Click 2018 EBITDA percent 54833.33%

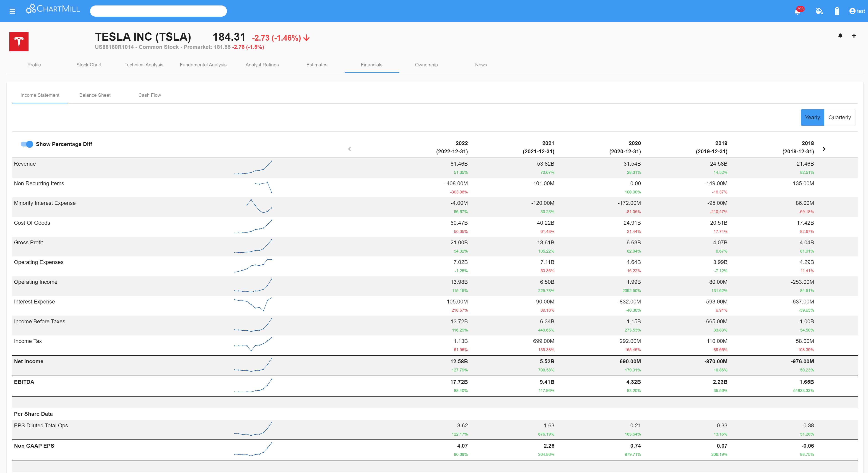[x=803, y=390]
